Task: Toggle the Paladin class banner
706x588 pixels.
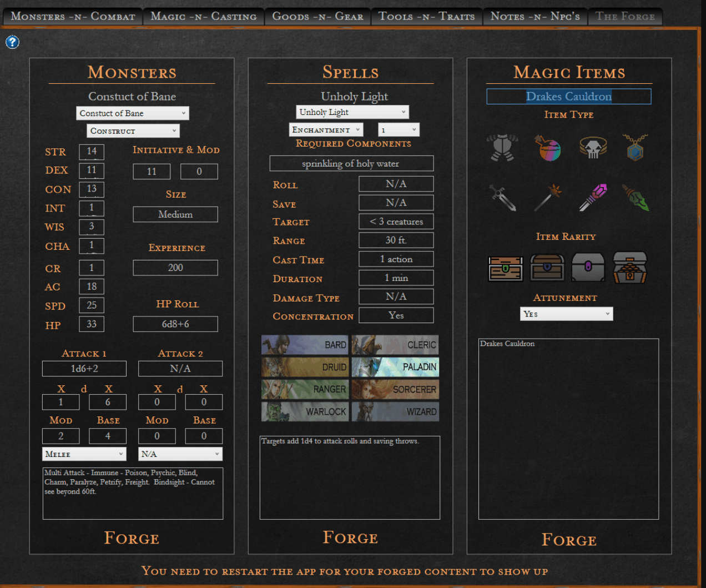Action: pyautogui.click(x=395, y=367)
